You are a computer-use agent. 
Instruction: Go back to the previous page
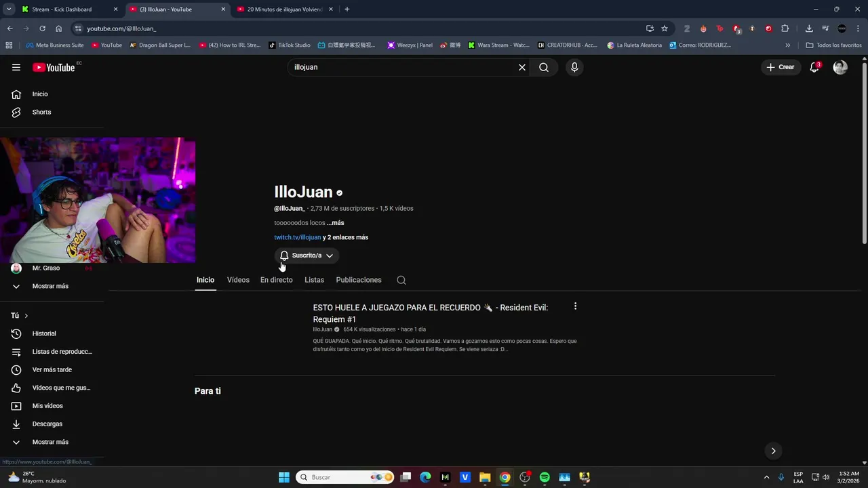(9, 28)
